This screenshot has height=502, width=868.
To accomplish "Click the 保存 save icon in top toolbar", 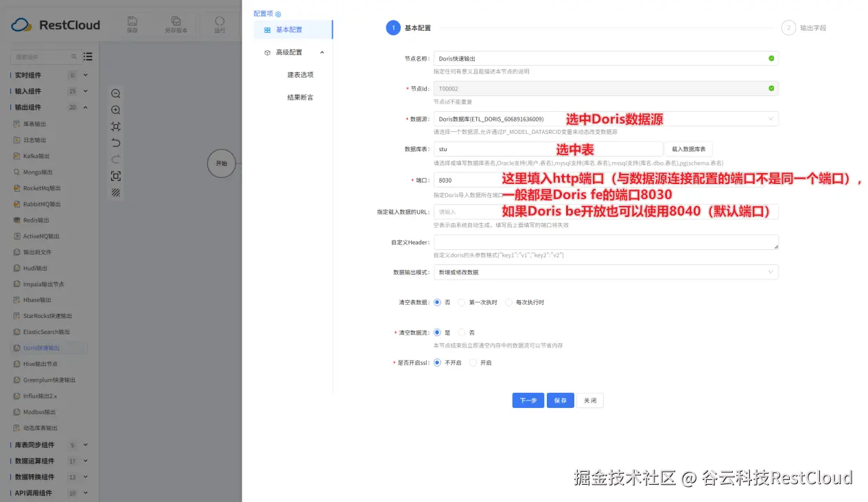I will click(x=132, y=21).
